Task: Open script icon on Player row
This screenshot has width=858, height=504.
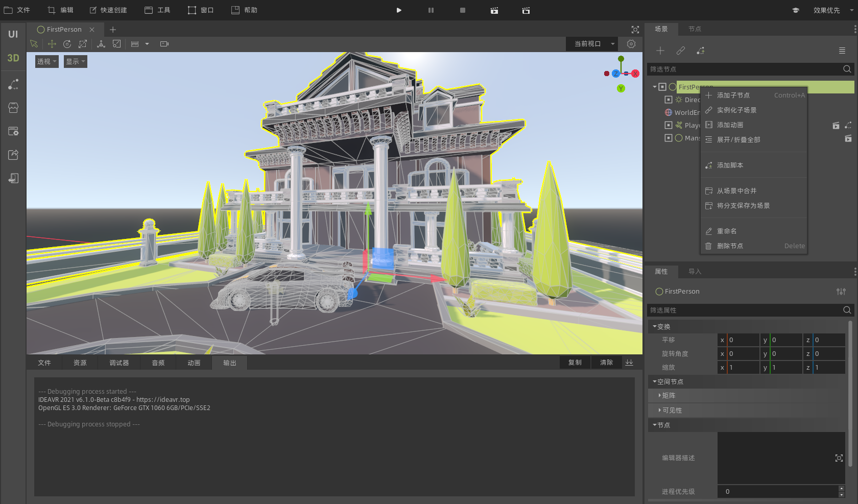Action: click(x=848, y=125)
